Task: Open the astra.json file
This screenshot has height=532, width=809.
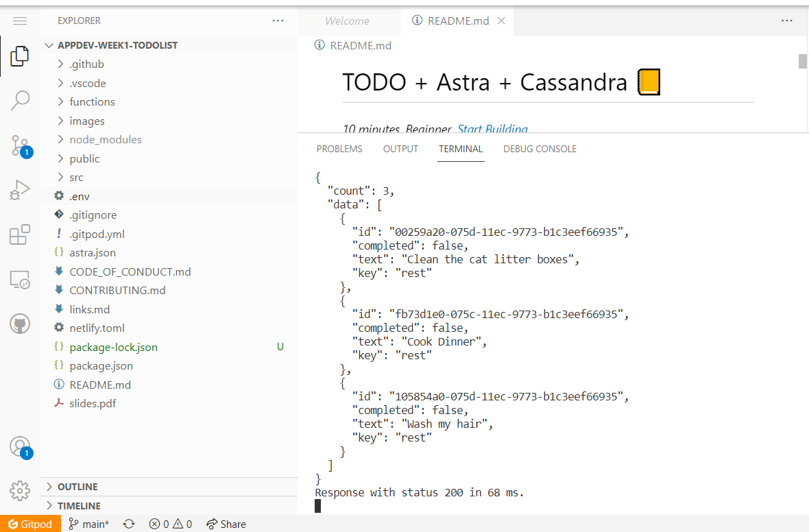Action: pyautogui.click(x=169, y=252)
